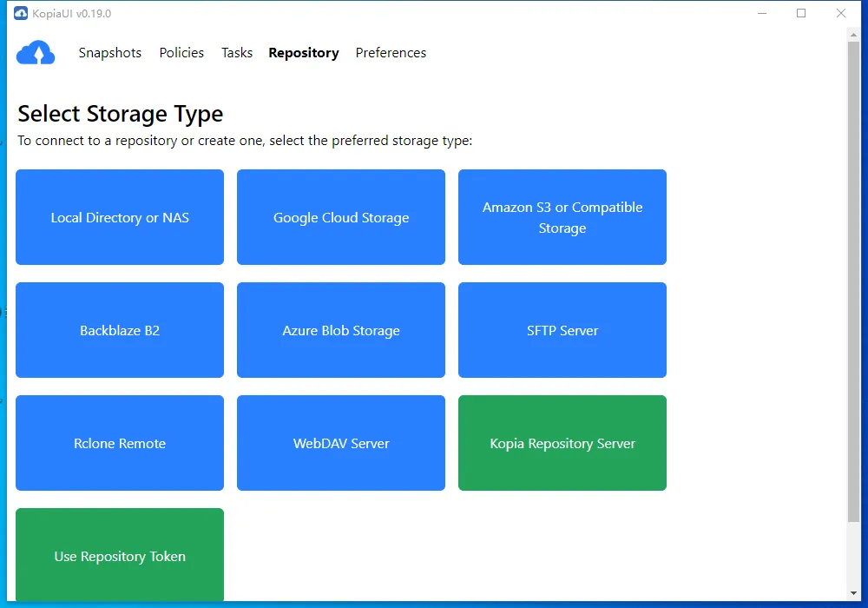Select Google Cloud Storage option
This screenshot has width=868, height=608.
[341, 217]
